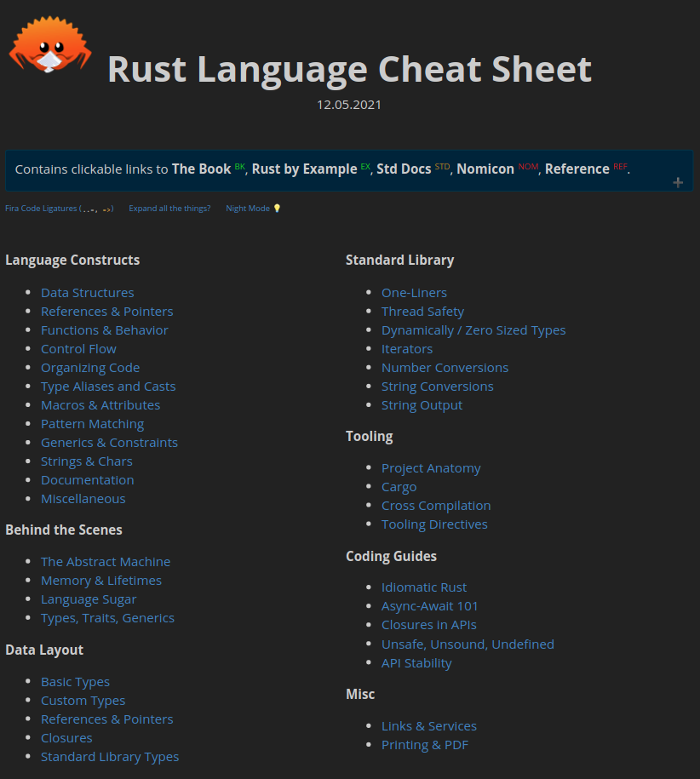The height and width of the screenshot is (779, 700).
Task: Open the REF superscript Reference link
Action: tap(619, 166)
